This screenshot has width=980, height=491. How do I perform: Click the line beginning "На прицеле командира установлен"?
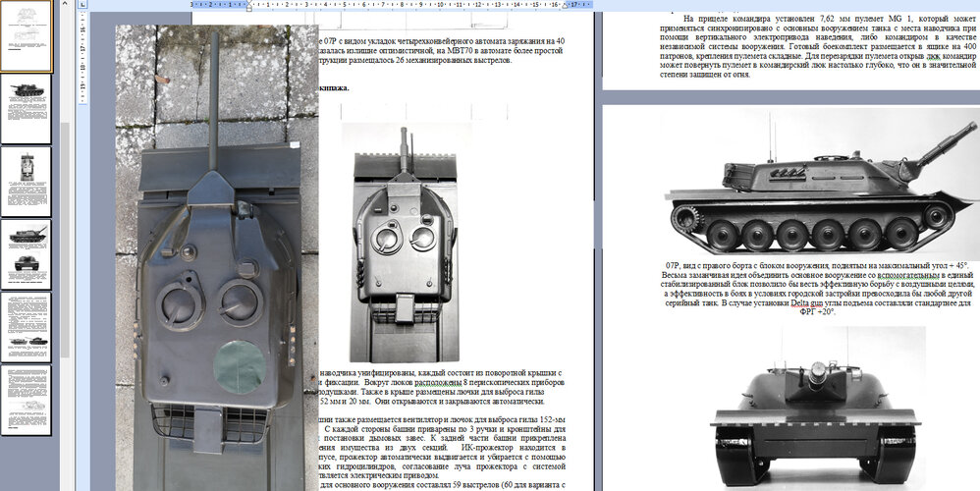click(x=830, y=18)
